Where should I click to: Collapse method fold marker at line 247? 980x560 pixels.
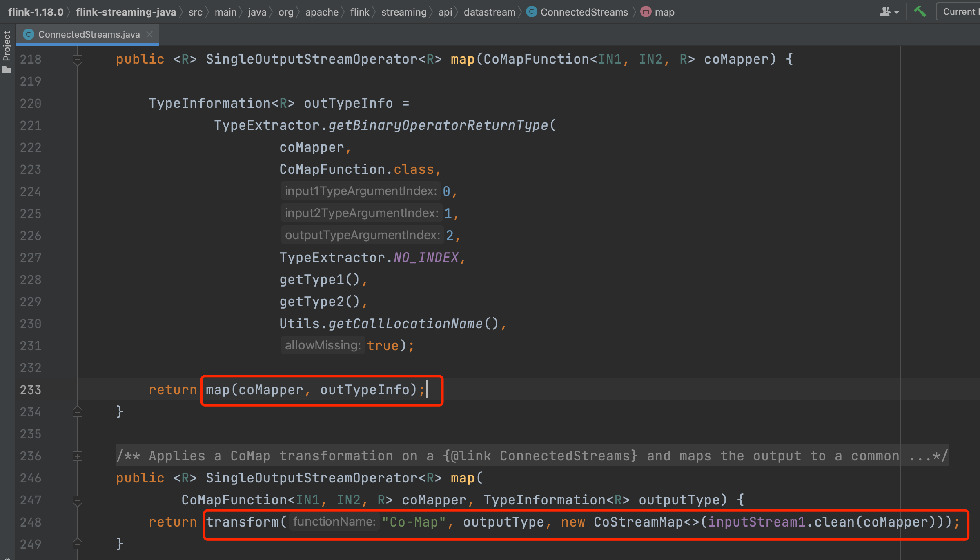point(77,500)
